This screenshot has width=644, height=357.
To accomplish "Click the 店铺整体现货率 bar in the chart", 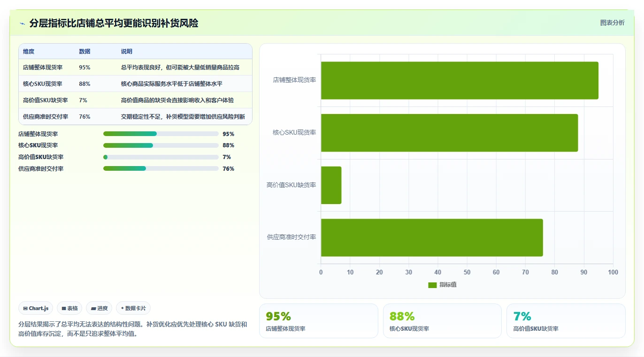I will [x=460, y=80].
